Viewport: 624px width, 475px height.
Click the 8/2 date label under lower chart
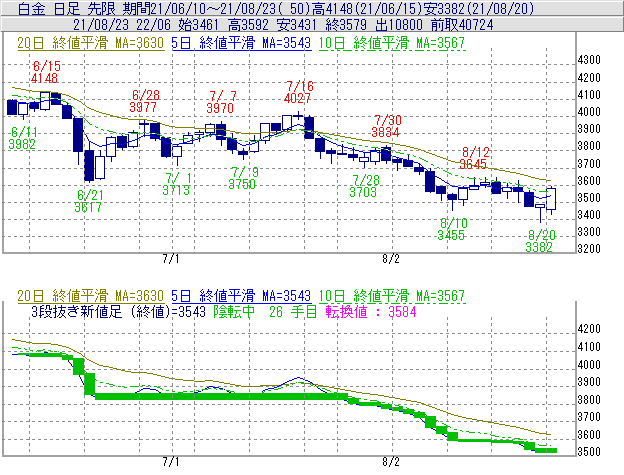click(x=391, y=462)
